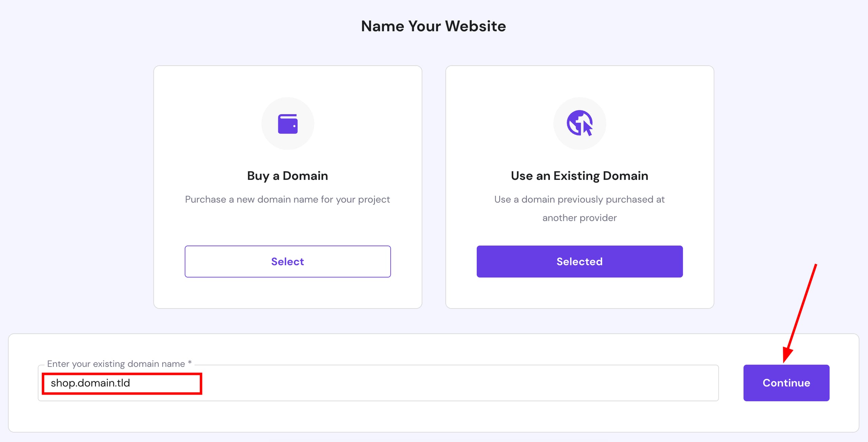Focus the existing domain name input field
Viewport: 868px width, 442px height.
(378, 383)
